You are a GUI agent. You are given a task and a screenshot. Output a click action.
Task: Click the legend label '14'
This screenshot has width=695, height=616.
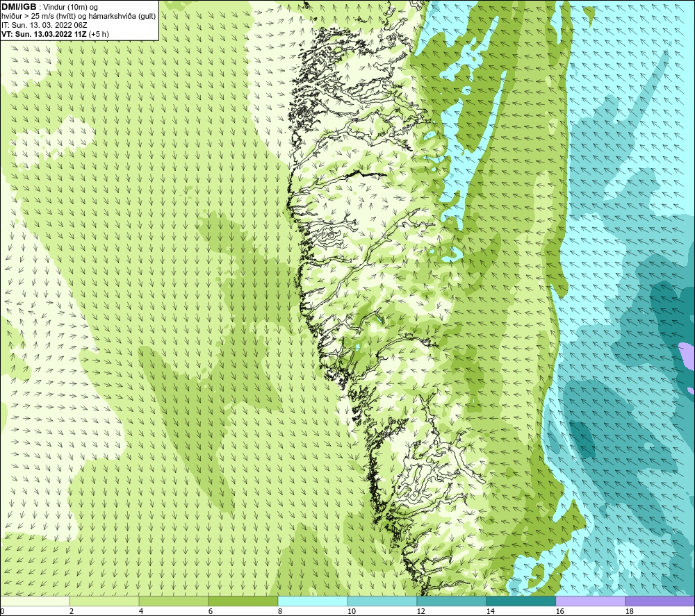click(490, 611)
